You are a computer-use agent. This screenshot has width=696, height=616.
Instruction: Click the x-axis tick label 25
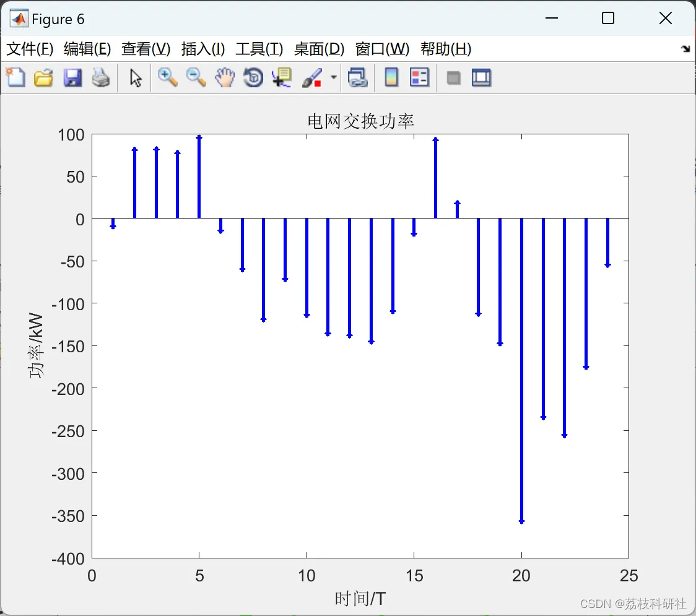629,576
